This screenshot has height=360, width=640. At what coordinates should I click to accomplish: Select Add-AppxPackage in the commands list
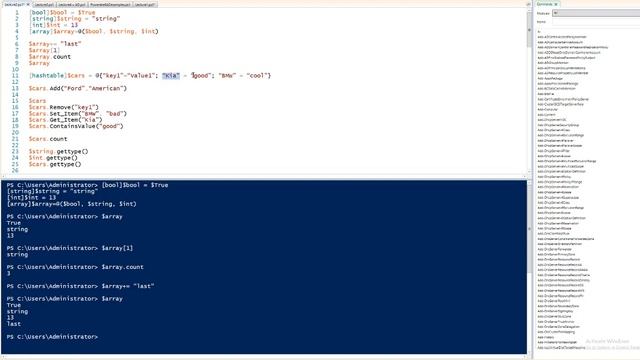pos(550,78)
